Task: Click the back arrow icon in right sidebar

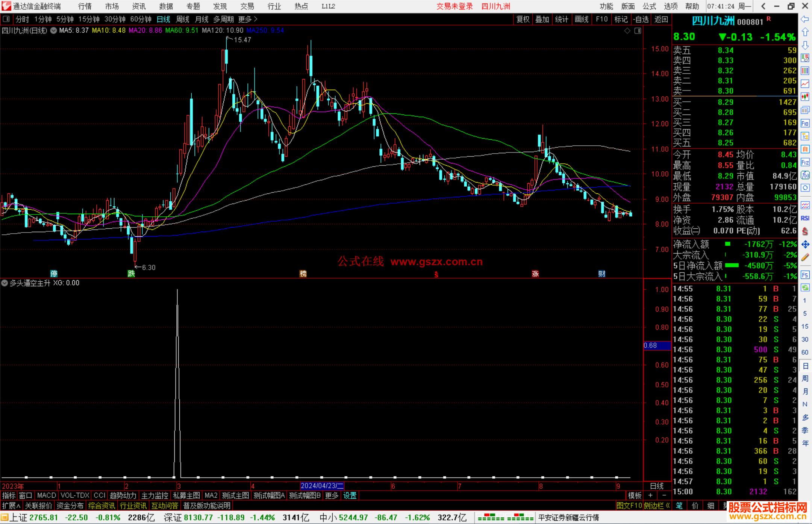Action: coord(805,19)
